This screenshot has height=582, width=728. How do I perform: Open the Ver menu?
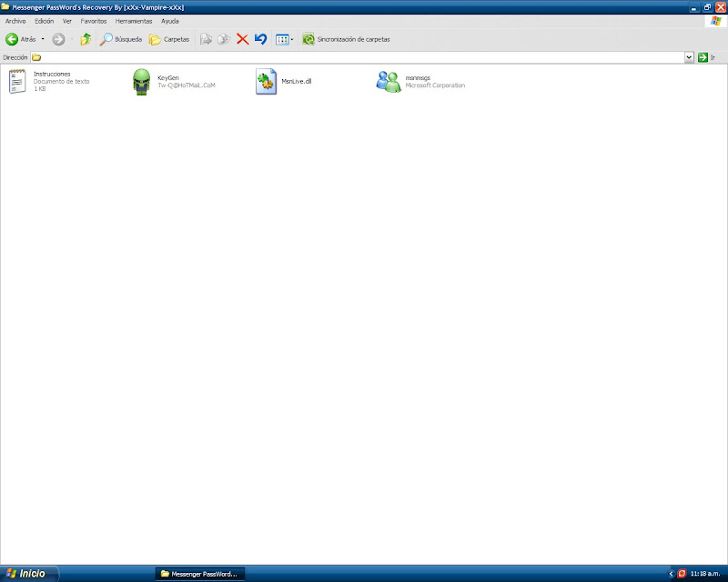tap(67, 21)
